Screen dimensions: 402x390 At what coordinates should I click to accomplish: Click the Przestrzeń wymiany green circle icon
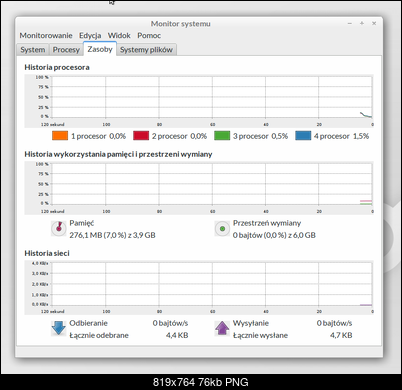click(x=222, y=229)
